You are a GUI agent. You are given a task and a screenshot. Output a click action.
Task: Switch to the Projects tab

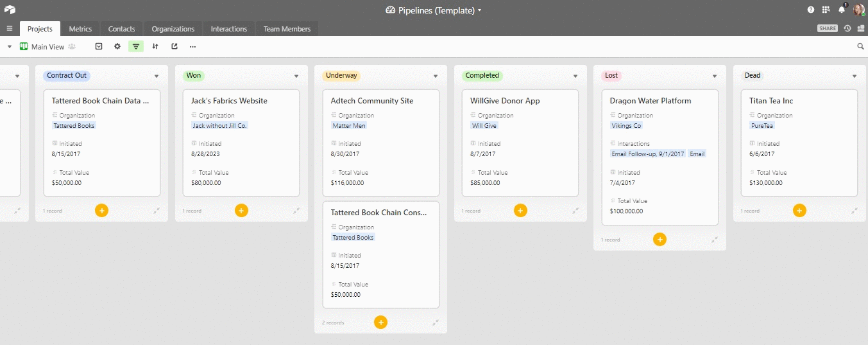point(40,29)
